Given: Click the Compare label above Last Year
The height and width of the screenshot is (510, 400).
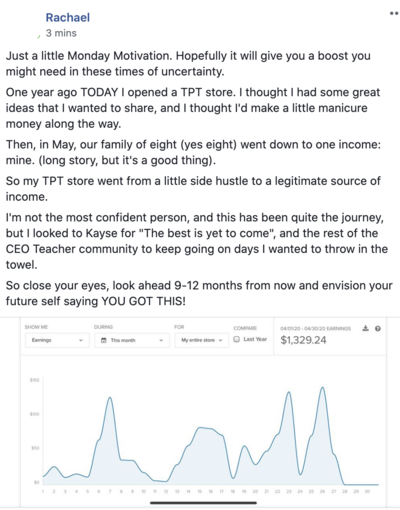Looking at the screenshot, I should (x=245, y=328).
